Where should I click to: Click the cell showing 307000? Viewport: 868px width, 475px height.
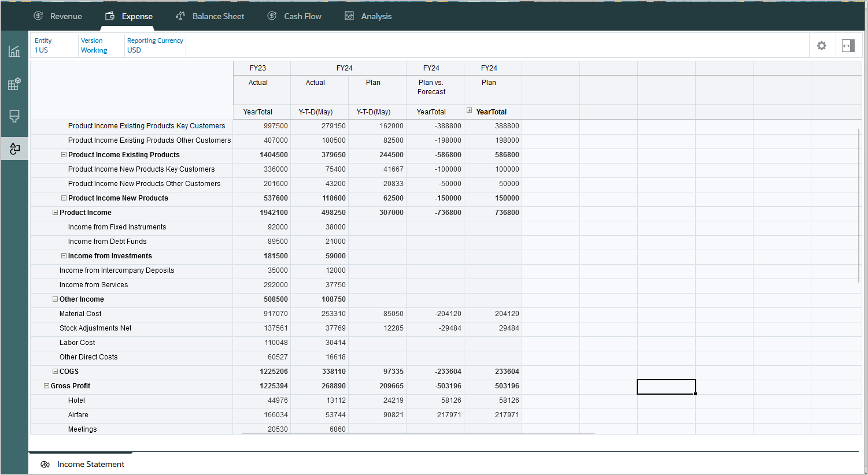click(377, 213)
